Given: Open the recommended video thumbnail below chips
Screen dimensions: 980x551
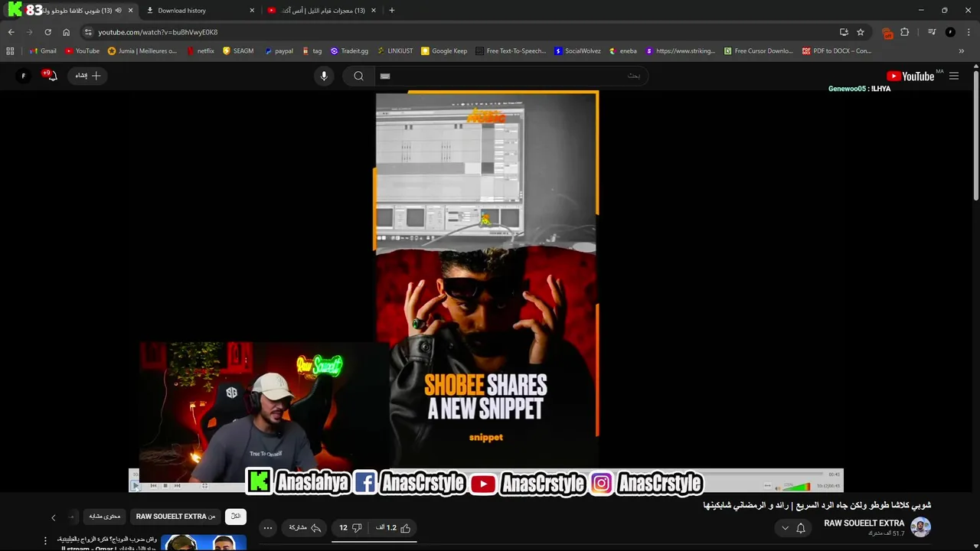Looking at the screenshot, I should pos(204,543).
